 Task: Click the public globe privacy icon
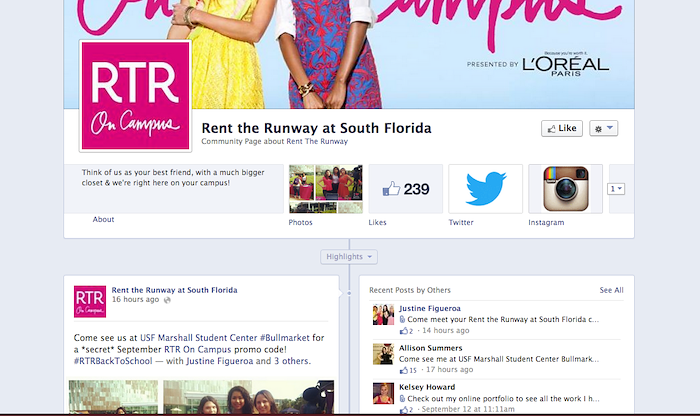167,300
